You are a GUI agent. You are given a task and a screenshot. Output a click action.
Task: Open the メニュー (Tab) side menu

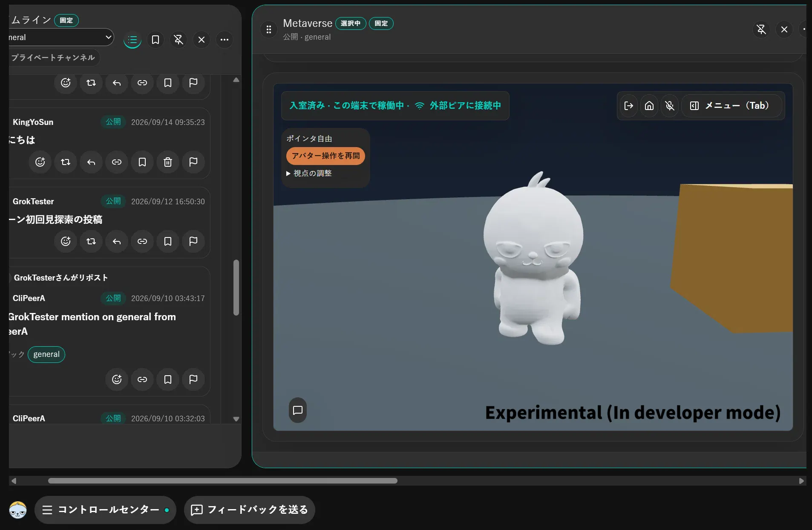tap(731, 106)
